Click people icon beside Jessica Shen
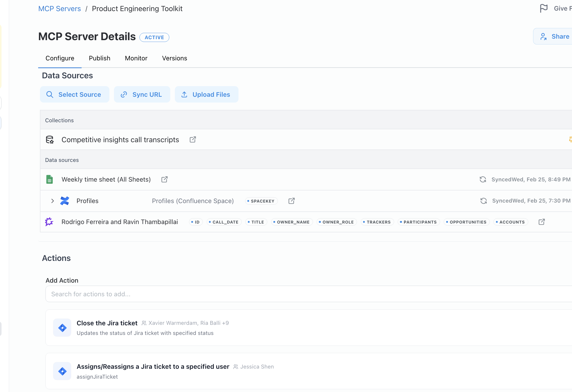The width and height of the screenshot is (572, 392). coord(236,367)
